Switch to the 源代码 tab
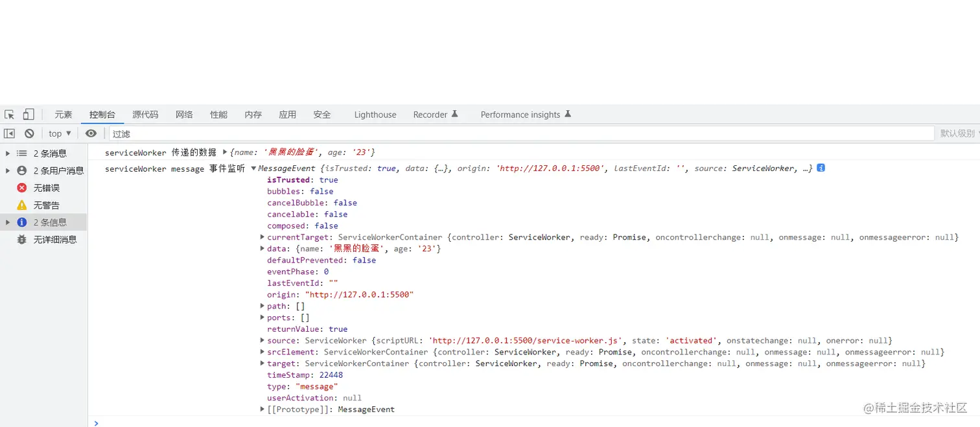 [x=145, y=115]
